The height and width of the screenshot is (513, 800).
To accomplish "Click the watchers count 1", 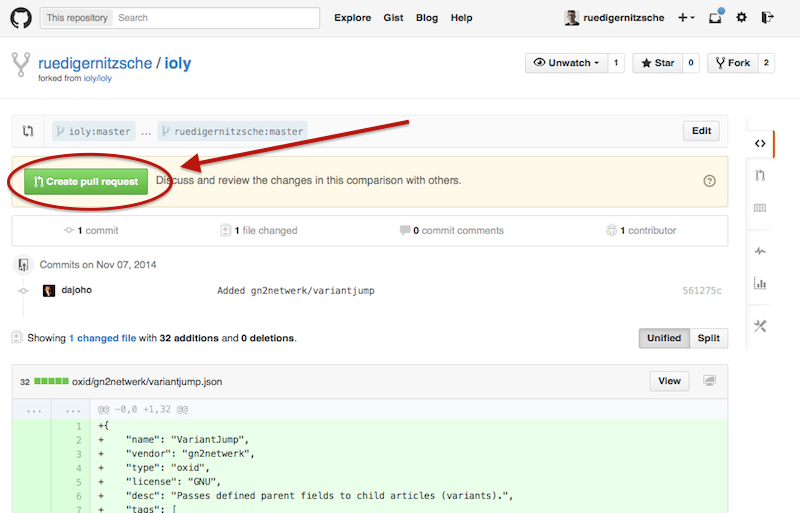I will (x=616, y=63).
